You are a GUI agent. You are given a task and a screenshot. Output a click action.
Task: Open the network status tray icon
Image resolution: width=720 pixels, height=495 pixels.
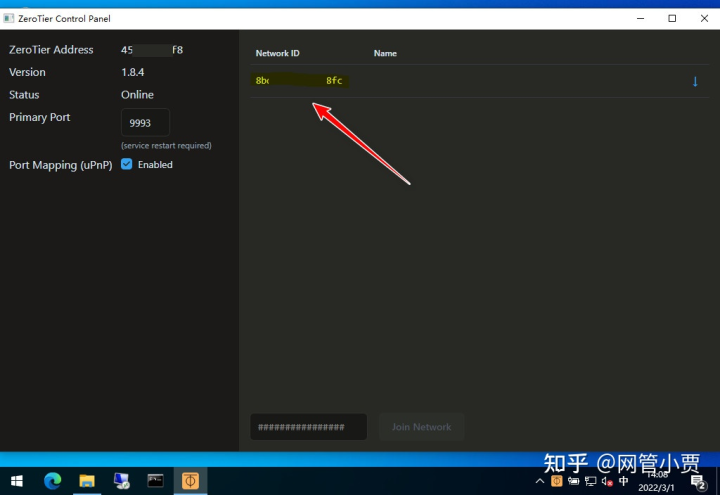591,481
